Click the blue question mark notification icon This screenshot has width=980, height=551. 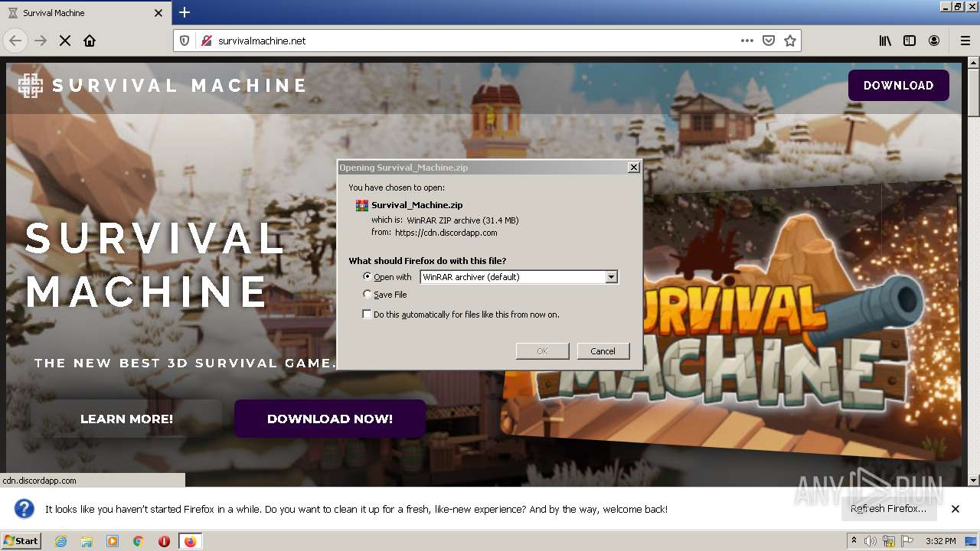(x=24, y=509)
